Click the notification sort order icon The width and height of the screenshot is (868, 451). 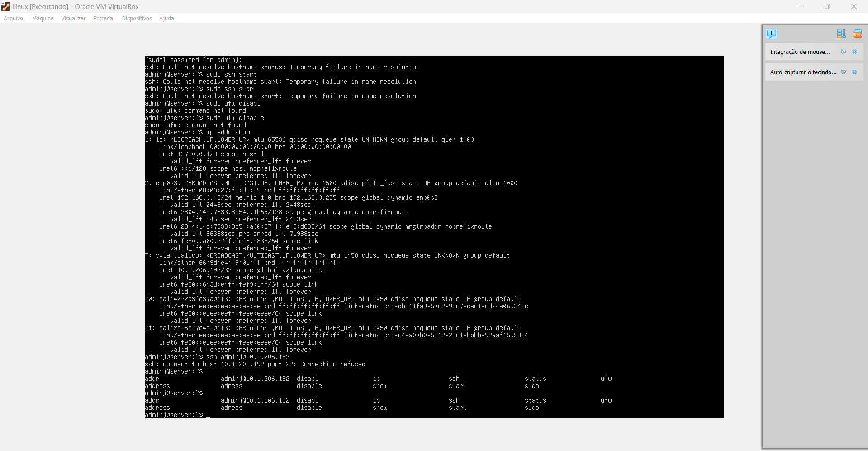click(x=841, y=34)
